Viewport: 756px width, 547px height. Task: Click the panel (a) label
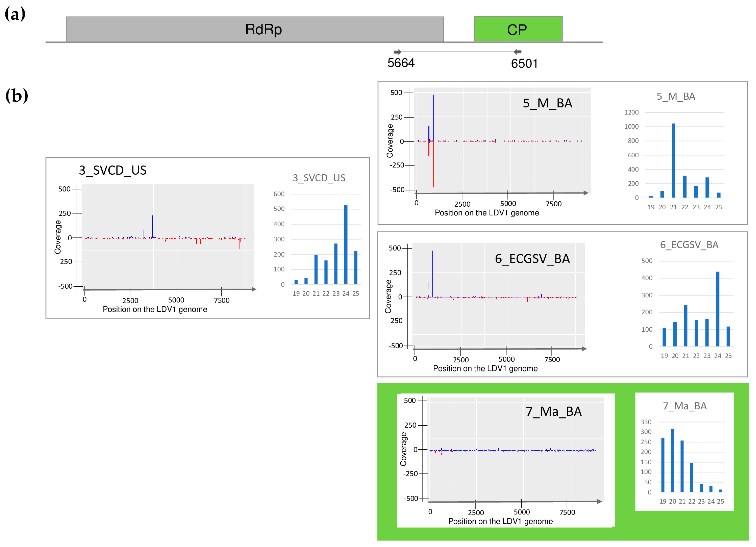click(15, 14)
